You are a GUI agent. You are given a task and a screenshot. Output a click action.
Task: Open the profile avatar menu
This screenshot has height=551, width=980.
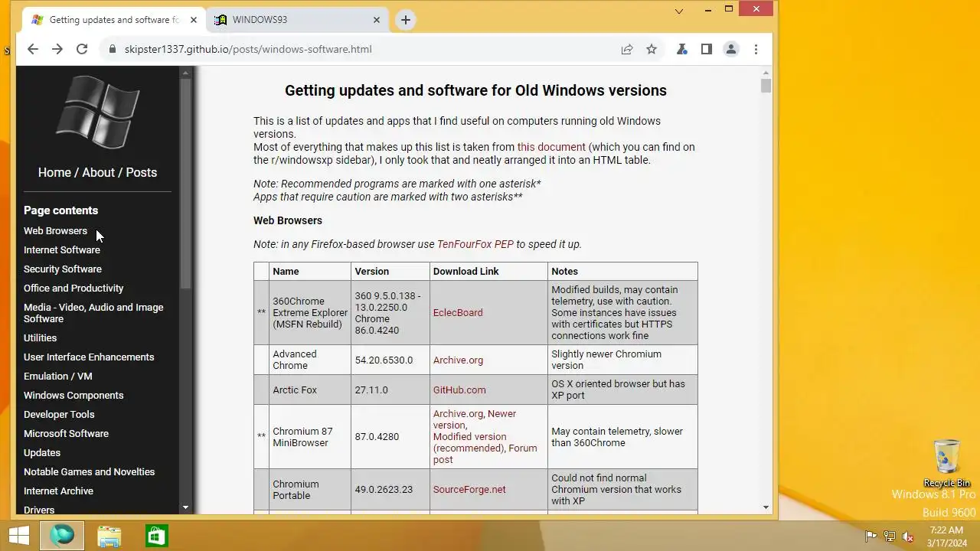[x=731, y=49]
